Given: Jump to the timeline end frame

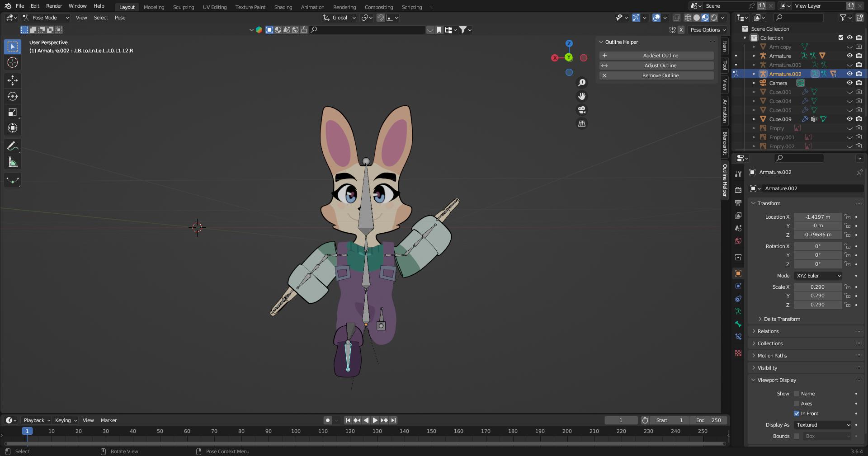Looking at the screenshot, I should pyautogui.click(x=394, y=420).
